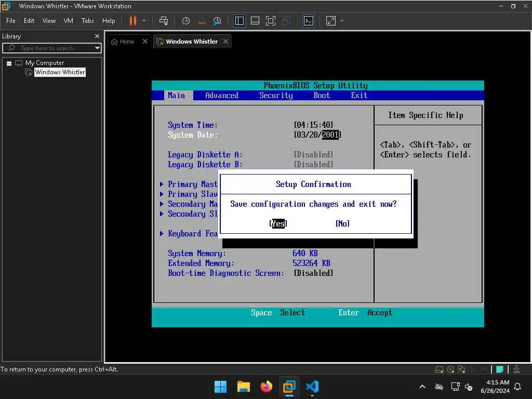The width and height of the screenshot is (532, 399).
Task: Click Legacy Diskette A Disabled value
Action: 313,155
